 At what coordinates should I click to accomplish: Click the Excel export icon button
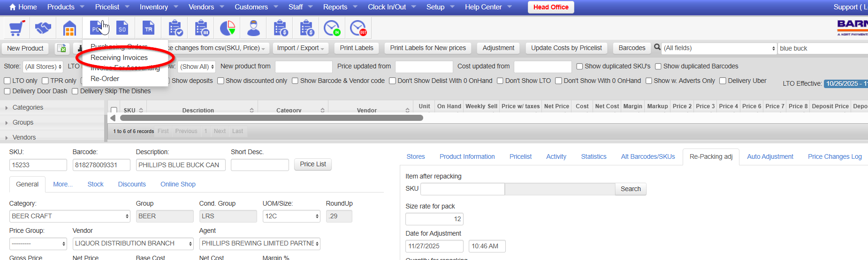pyautogui.click(x=62, y=48)
